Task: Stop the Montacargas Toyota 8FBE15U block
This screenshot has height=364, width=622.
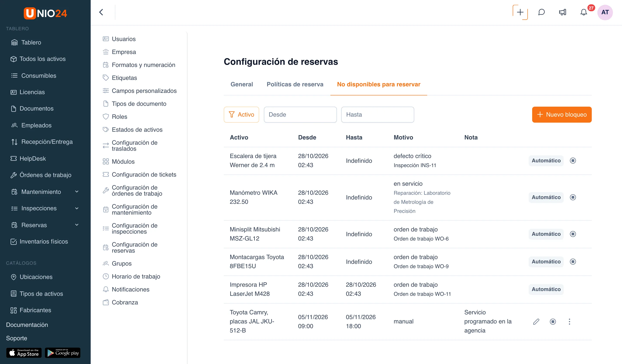Action: tap(573, 262)
